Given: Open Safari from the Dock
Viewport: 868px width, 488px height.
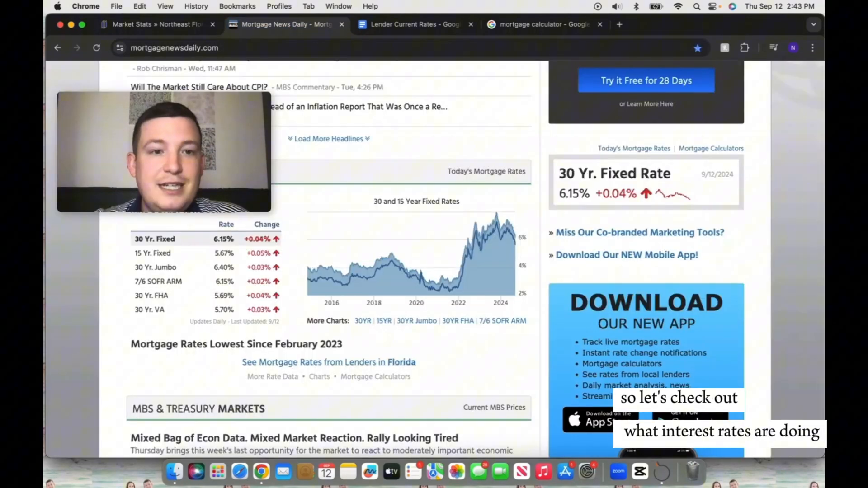Looking at the screenshot, I should pyautogui.click(x=240, y=472).
